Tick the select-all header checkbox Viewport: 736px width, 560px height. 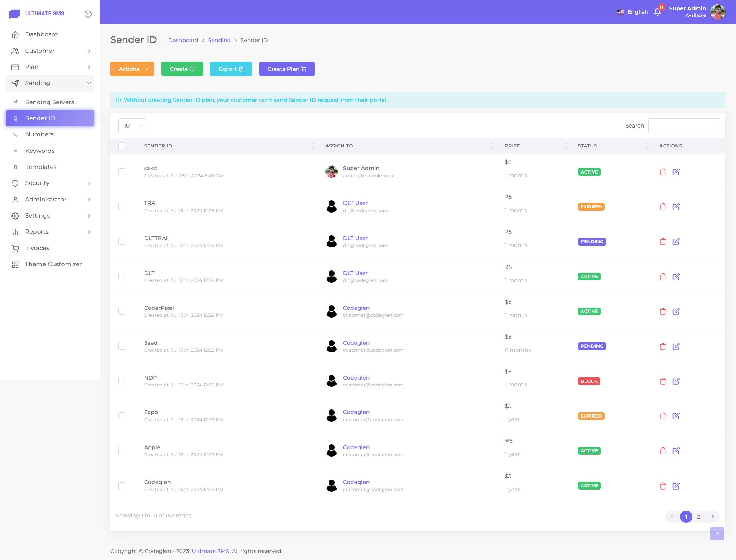point(122,146)
